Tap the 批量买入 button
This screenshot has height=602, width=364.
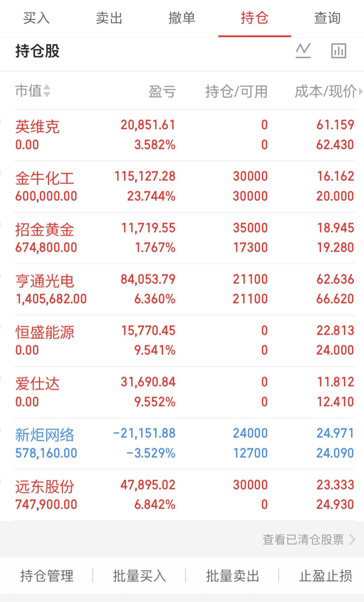click(139, 576)
